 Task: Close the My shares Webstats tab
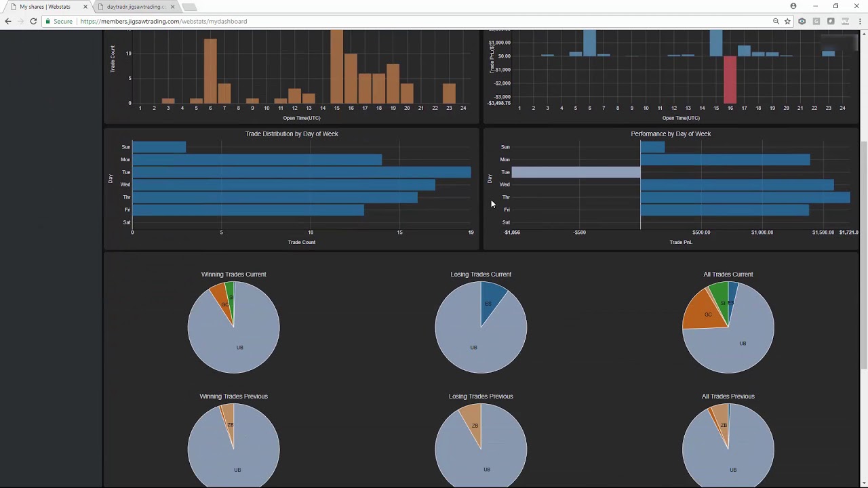click(85, 7)
